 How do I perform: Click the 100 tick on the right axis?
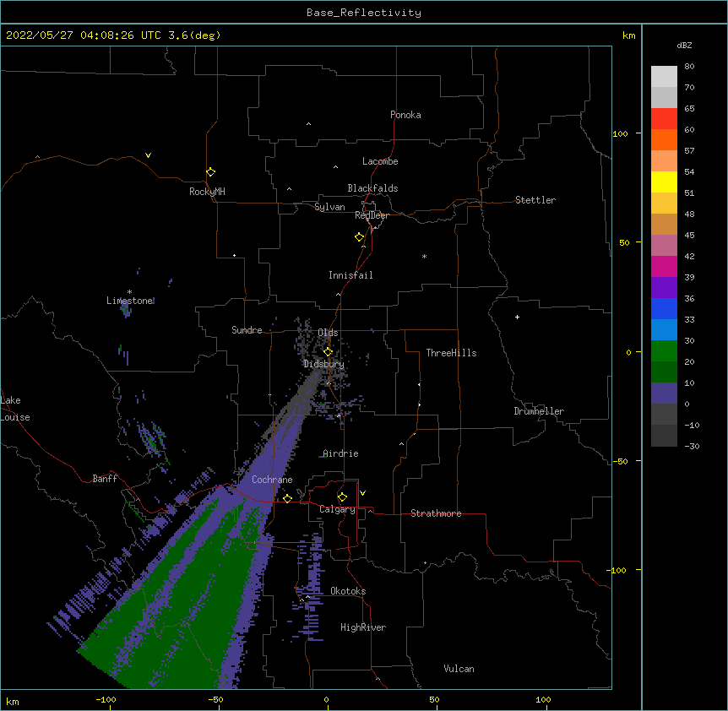pos(620,133)
